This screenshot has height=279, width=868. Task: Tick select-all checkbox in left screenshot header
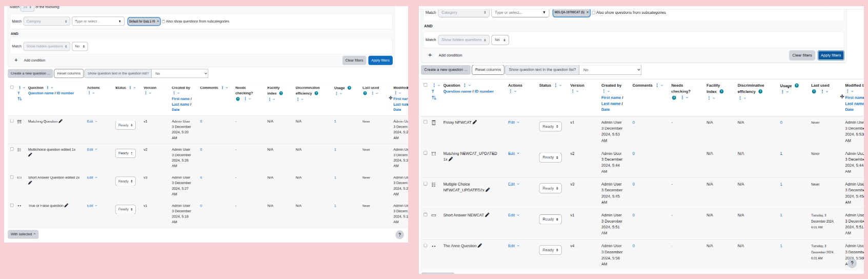click(12, 87)
